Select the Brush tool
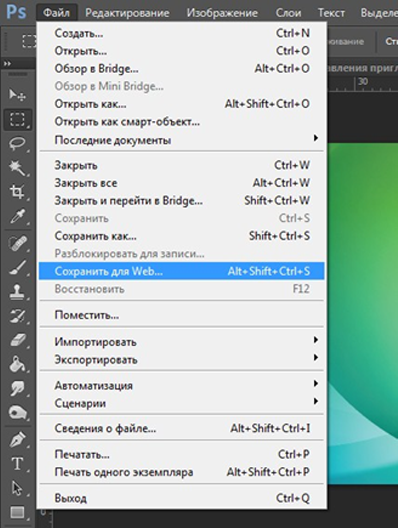The image size is (398, 528). click(17, 267)
